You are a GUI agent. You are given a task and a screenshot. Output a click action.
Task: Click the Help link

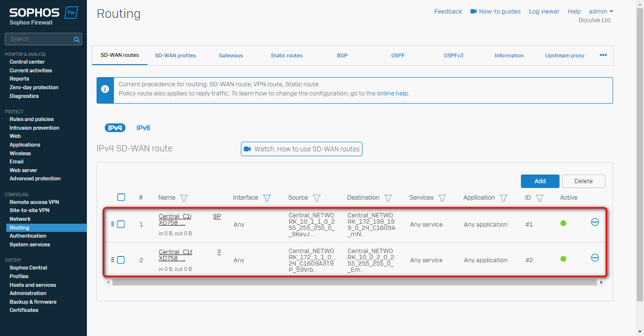(x=574, y=12)
